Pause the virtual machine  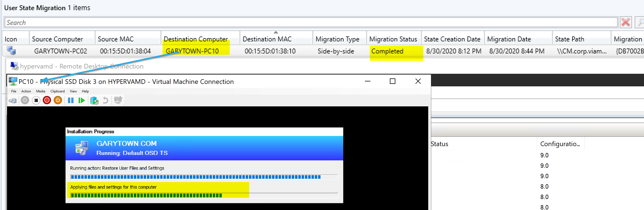[70, 100]
